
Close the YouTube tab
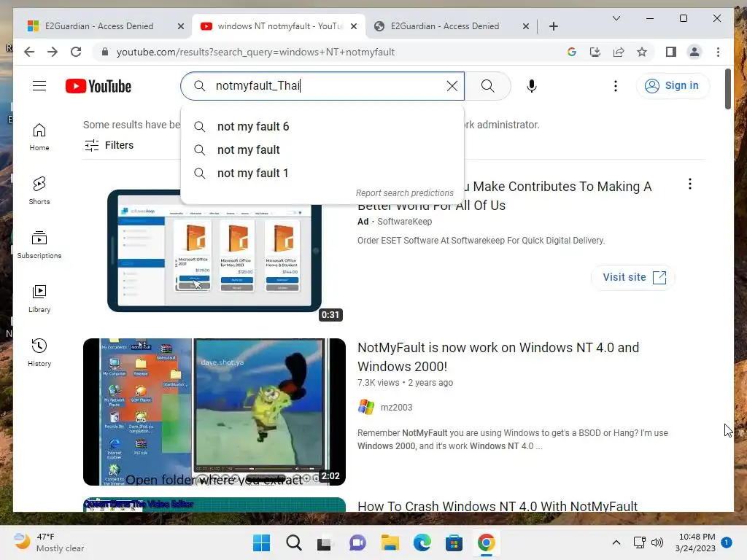pos(354,26)
